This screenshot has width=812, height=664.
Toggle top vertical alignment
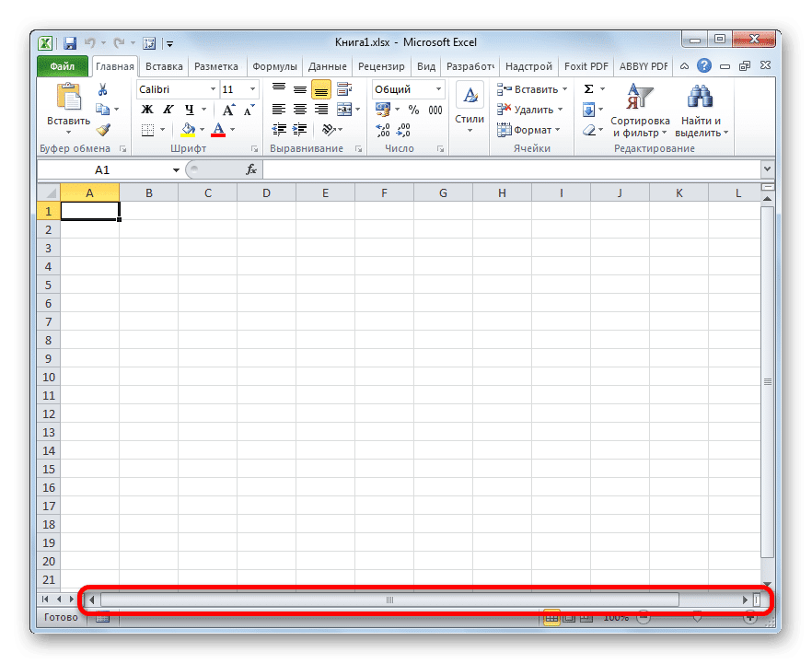click(279, 89)
